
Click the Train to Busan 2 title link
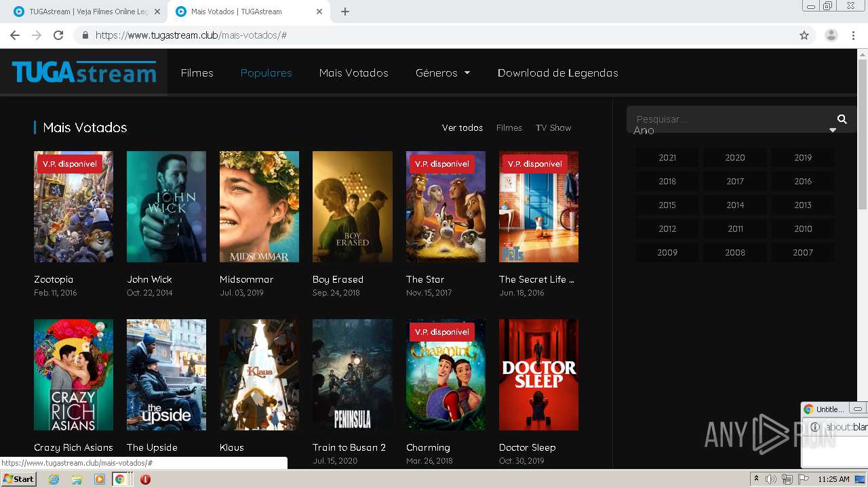(349, 447)
